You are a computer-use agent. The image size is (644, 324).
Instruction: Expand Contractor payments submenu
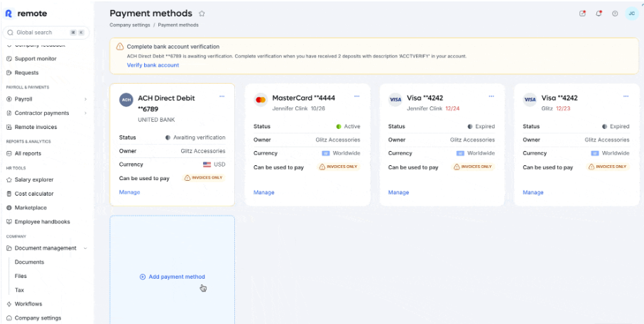(85, 113)
